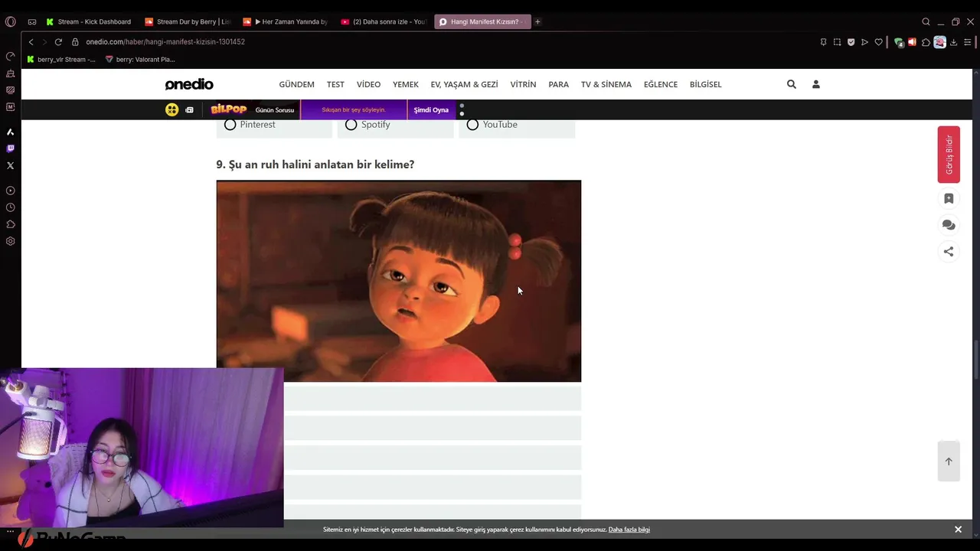Jump to page top with arrow button
This screenshot has width=980, height=551.
[949, 461]
